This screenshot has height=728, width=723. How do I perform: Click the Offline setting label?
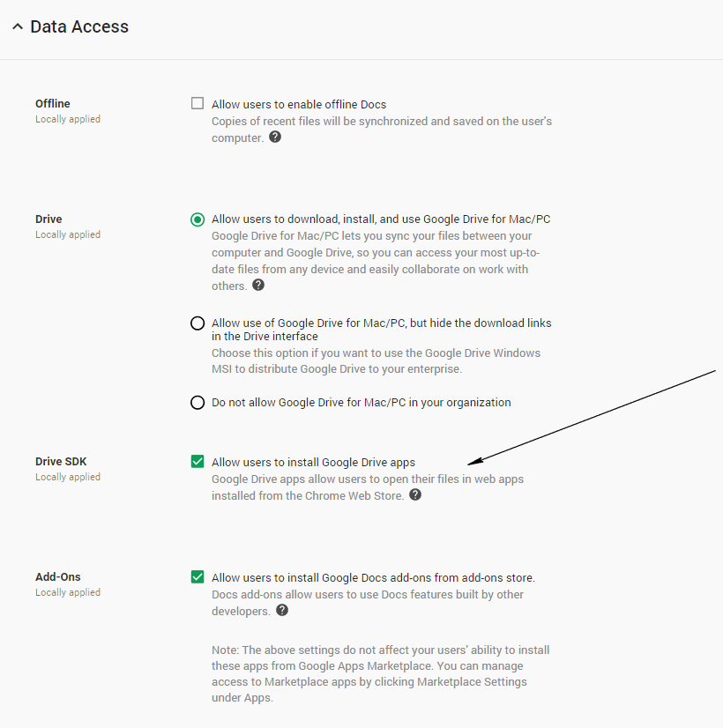[x=53, y=103]
